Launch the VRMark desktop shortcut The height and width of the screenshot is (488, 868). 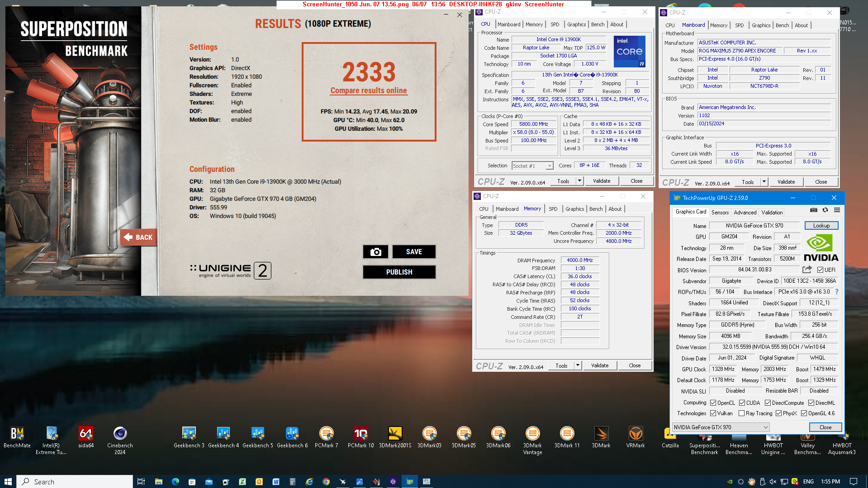point(636,438)
